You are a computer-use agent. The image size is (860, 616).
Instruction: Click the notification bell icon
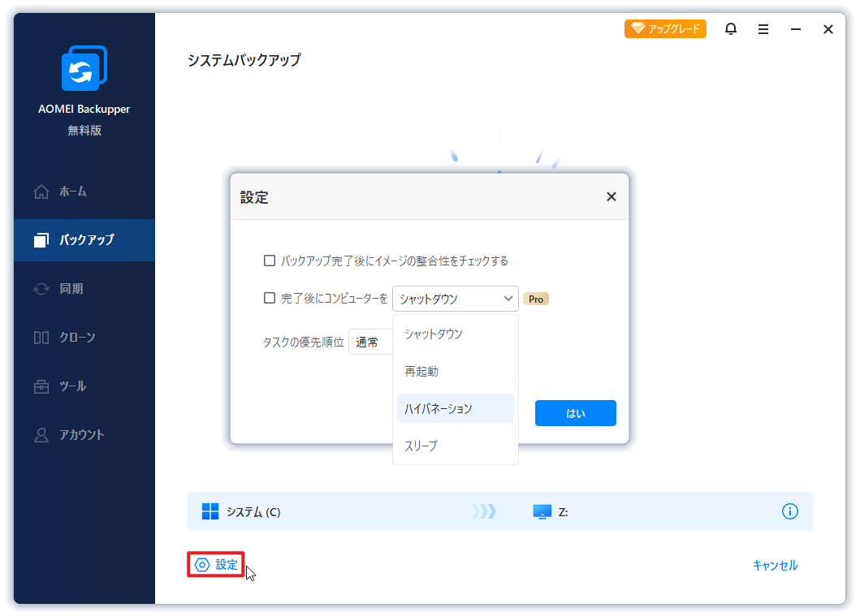pos(730,28)
